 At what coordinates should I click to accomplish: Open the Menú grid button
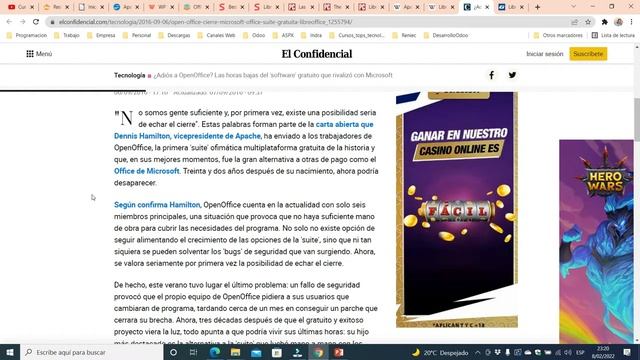point(39,54)
